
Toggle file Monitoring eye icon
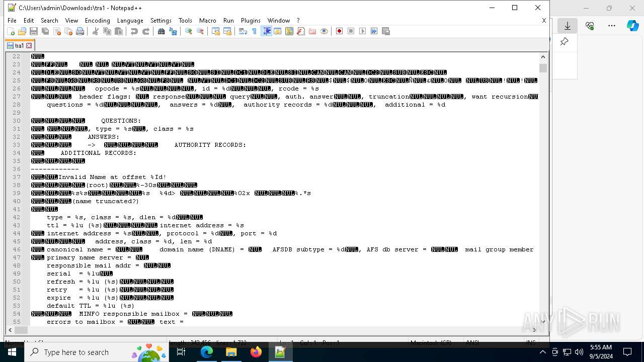coord(324,31)
